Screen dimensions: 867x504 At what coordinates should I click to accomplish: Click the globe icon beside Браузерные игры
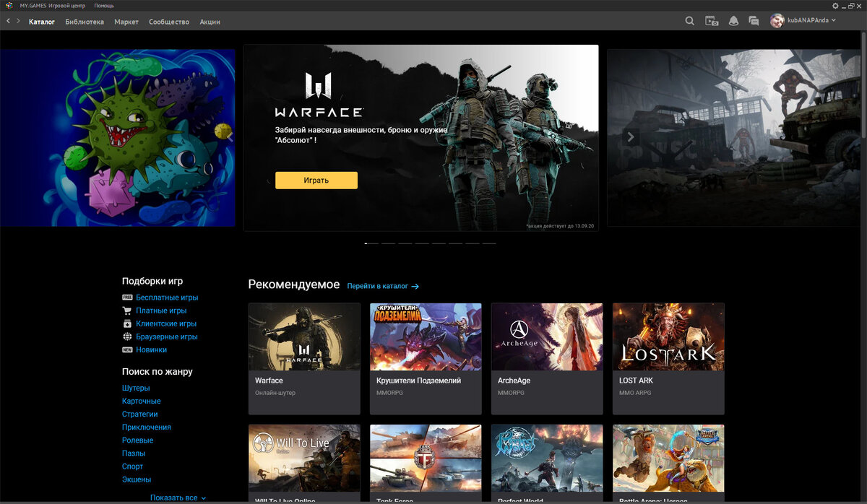pyautogui.click(x=127, y=336)
